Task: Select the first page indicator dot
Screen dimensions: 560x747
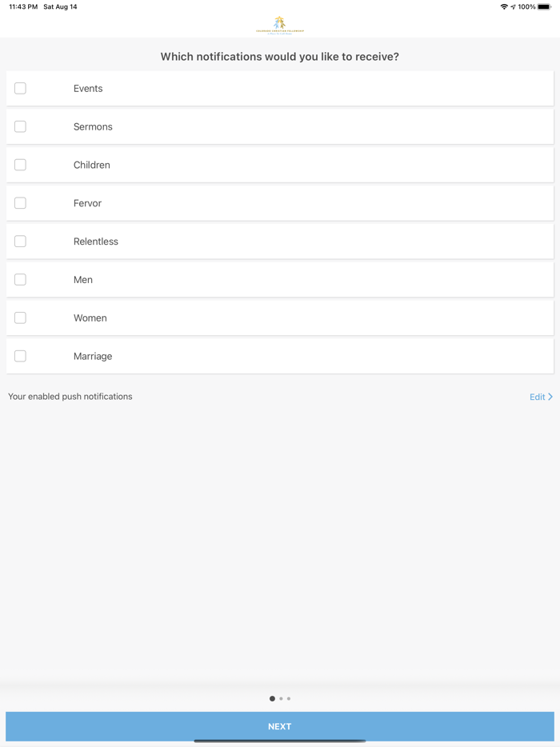Action: click(272, 698)
